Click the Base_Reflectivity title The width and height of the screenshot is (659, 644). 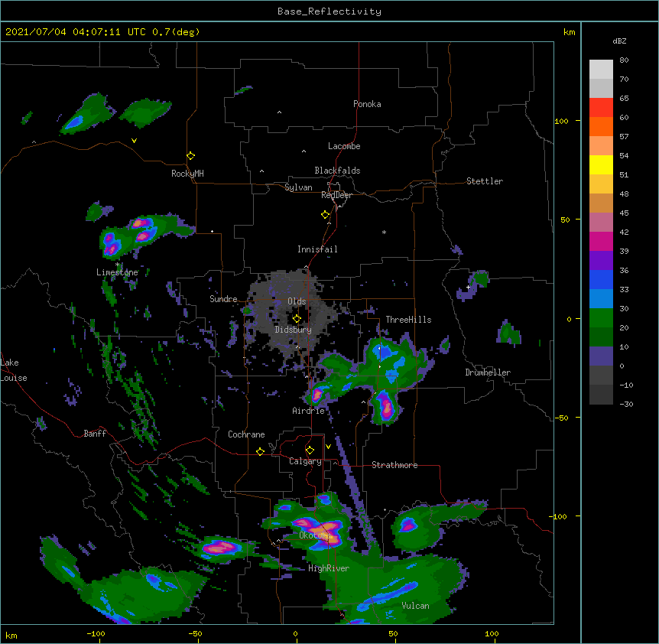pos(329,11)
